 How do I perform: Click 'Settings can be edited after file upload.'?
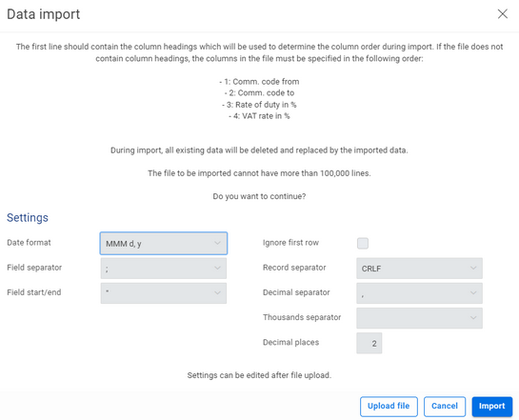pos(259,375)
